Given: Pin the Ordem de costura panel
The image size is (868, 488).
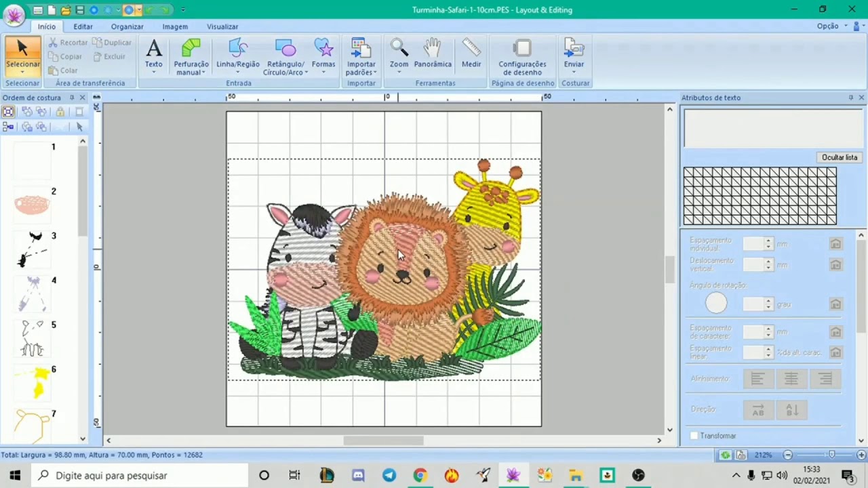Looking at the screenshot, I should click(72, 98).
